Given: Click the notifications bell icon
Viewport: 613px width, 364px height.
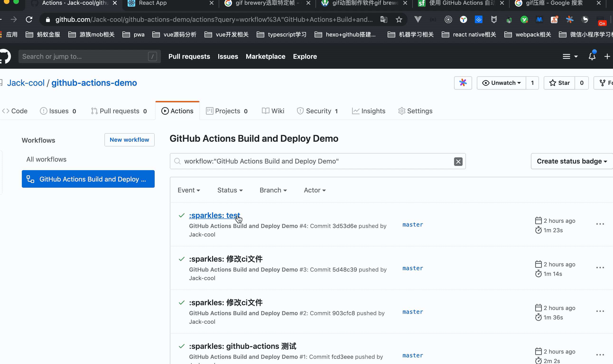Looking at the screenshot, I should (x=592, y=56).
